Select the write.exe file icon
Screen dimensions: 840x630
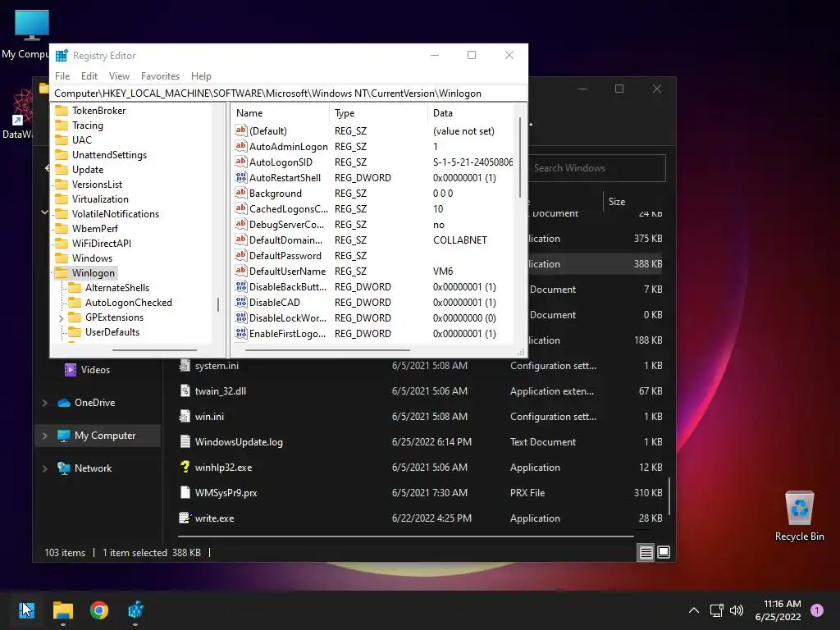(185, 518)
